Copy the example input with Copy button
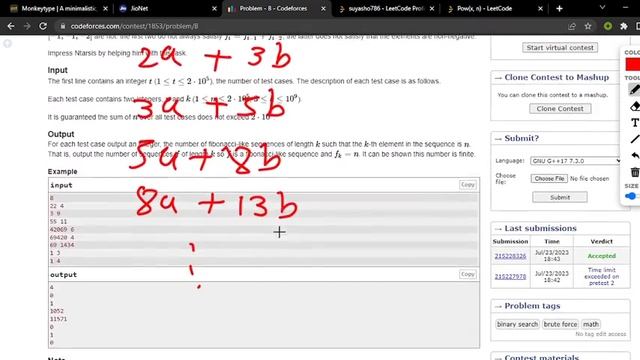The width and height of the screenshot is (640, 360). [468, 185]
